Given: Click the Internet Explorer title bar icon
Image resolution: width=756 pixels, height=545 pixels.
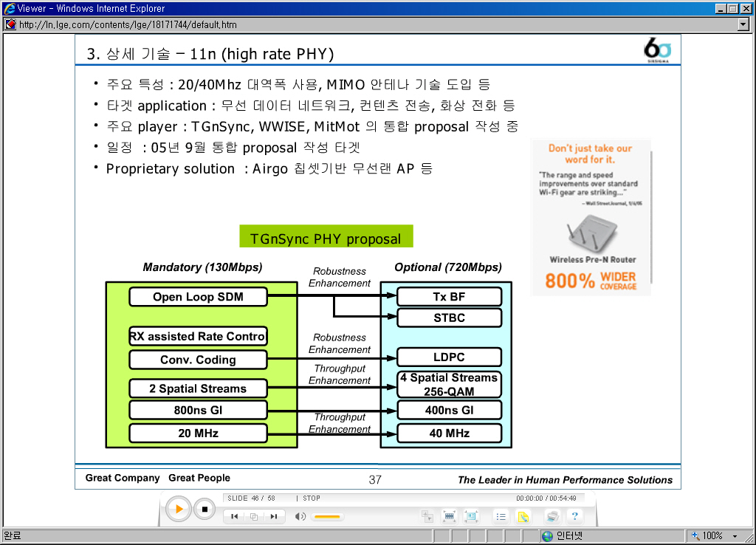Looking at the screenshot, I should point(9,8).
